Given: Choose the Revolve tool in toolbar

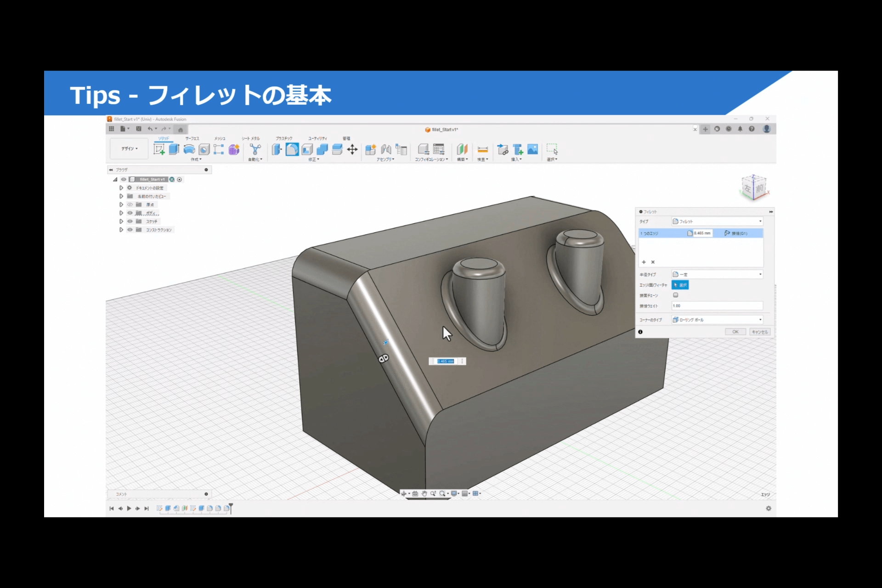Looking at the screenshot, I should tap(189, 149).
